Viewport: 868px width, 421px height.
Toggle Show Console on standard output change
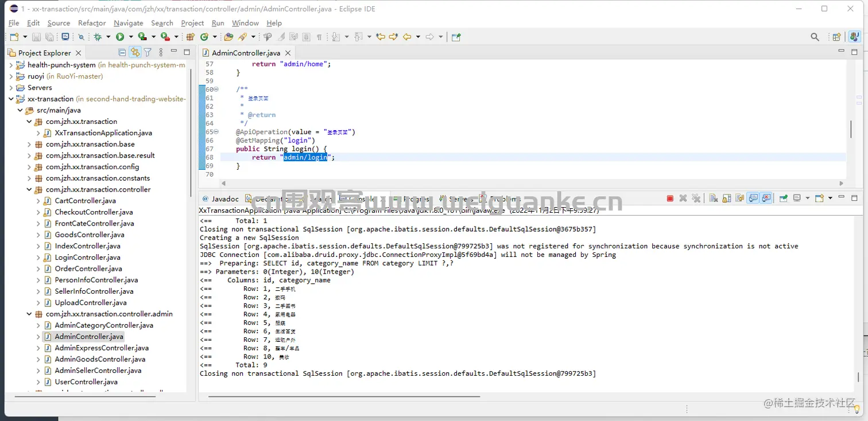(x=753, y=198)
